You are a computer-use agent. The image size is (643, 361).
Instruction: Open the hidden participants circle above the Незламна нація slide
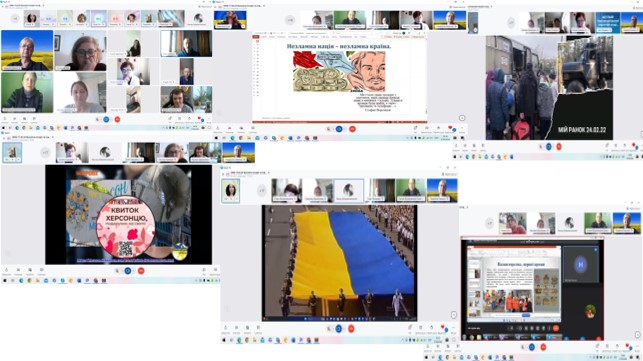click(x=290, y=20)
